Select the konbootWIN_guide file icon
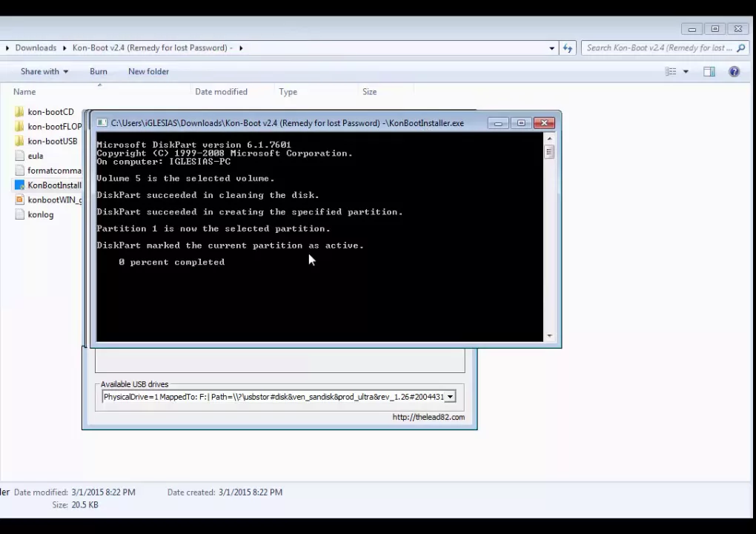The height and width of the screenshot is (534, 756). pos(19,200)
